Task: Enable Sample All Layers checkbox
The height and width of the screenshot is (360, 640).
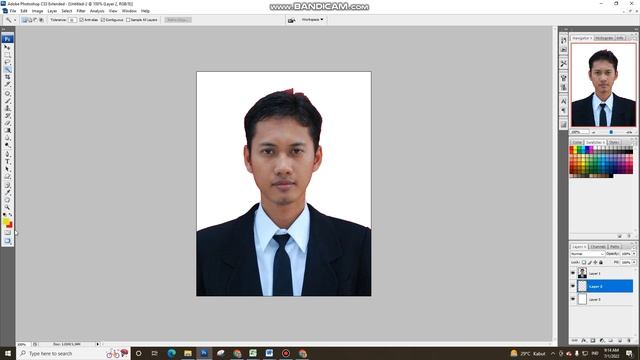Action: [128, 20]
